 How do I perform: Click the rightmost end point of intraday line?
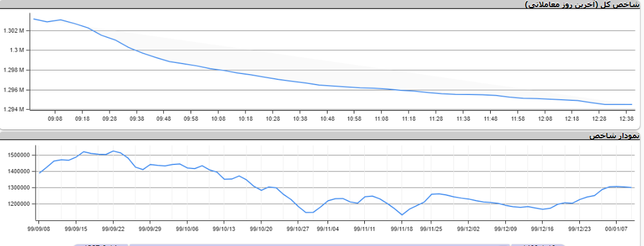pos(632,104)
